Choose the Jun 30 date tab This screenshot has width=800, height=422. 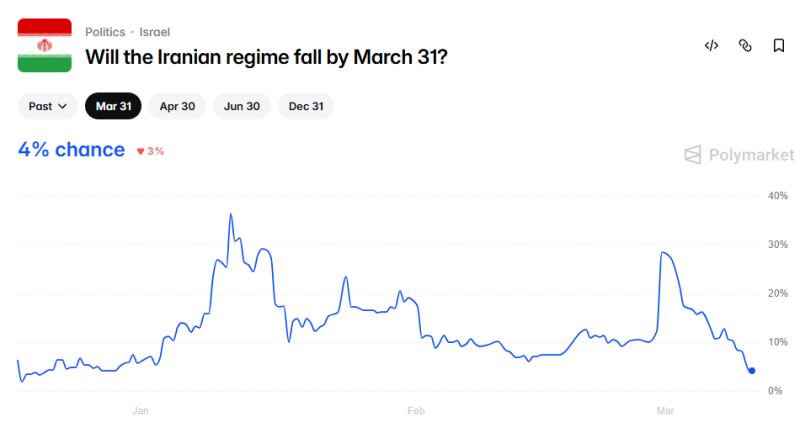pyautogui.click(x=242, y=106)
